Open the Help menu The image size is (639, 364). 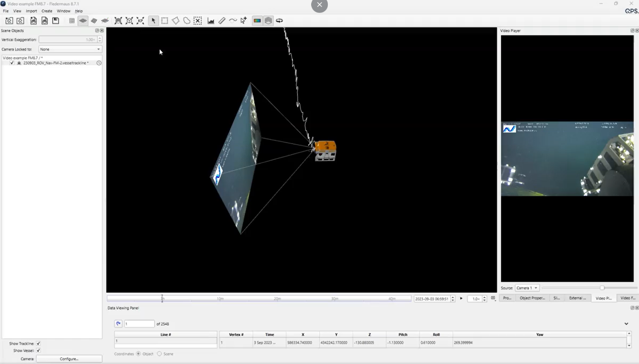click(79, 11)
